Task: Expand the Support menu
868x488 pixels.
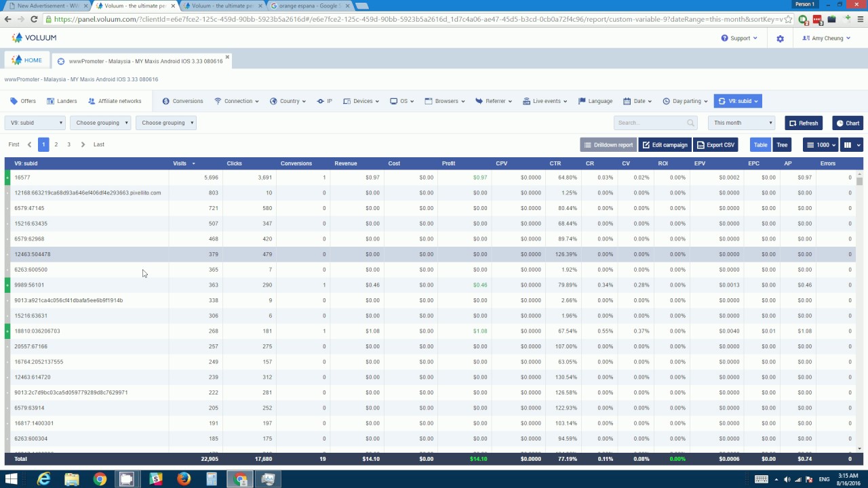Action: click(x=739, y=38)
